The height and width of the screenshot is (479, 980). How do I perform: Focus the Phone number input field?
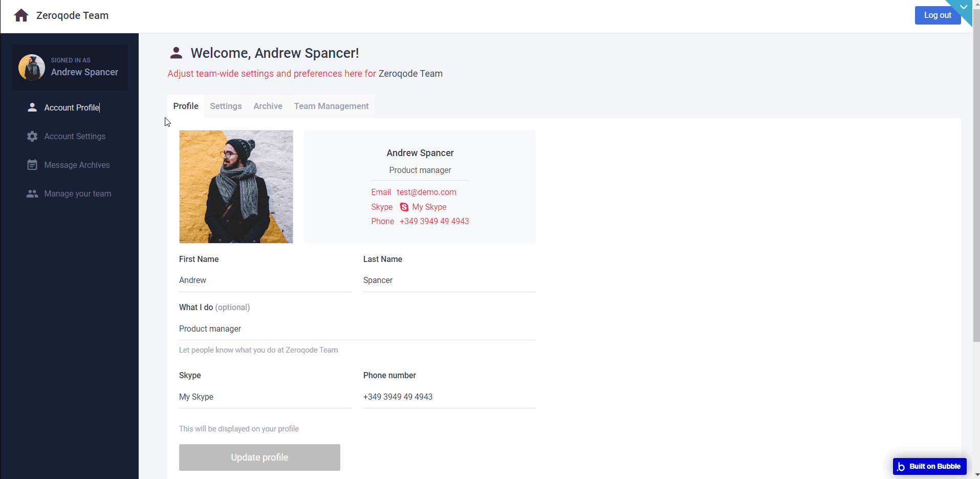click(x=449, y=397)
